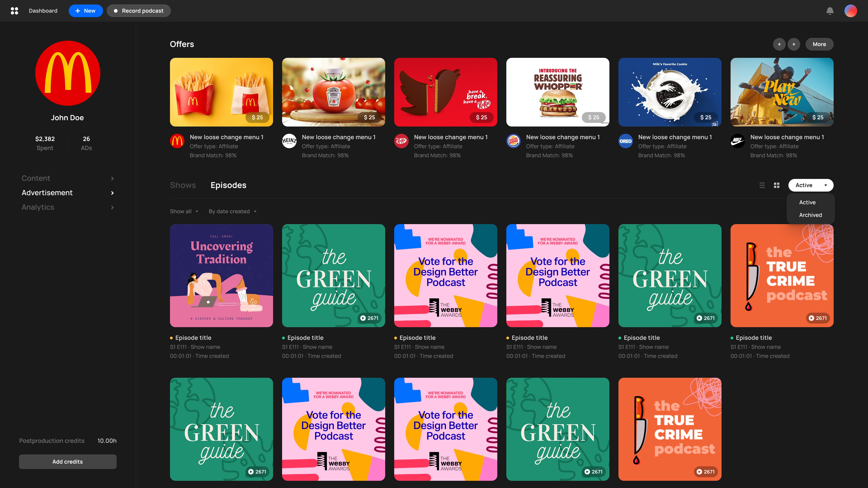The width and height of the screenshot is (868, 488).
Task: Switch episodes to list view
Action: 762,185
